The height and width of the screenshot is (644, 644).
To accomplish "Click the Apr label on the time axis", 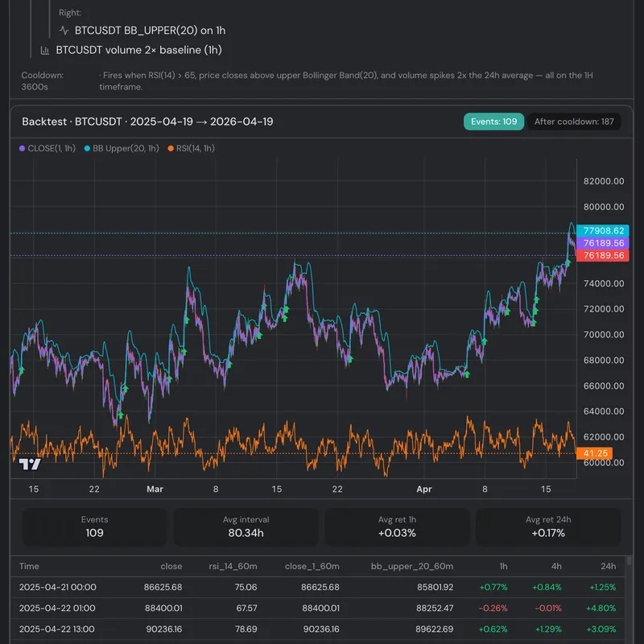I will click(x=424, y=489).
